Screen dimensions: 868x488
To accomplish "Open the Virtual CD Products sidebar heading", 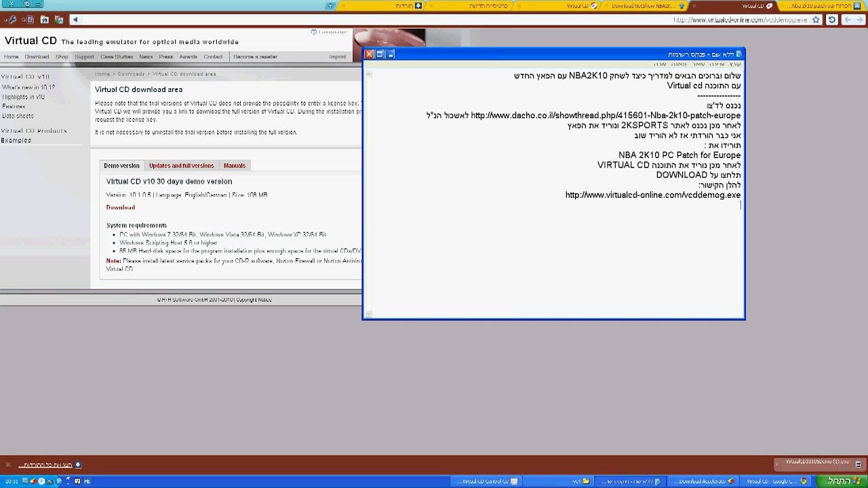I will click(34, 131).
